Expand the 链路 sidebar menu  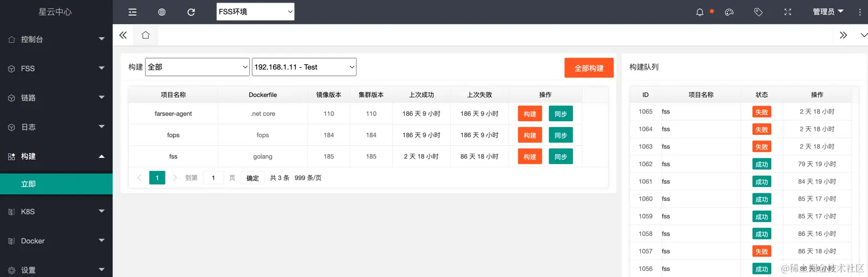[x=102, y=97]
